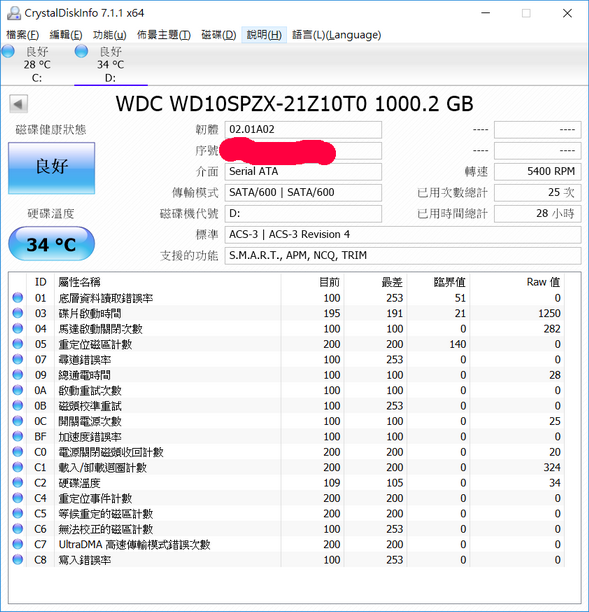The image size is (589, 612).
Task: Open the 編輯(E) menu
Action: click(x=66, y=35)
